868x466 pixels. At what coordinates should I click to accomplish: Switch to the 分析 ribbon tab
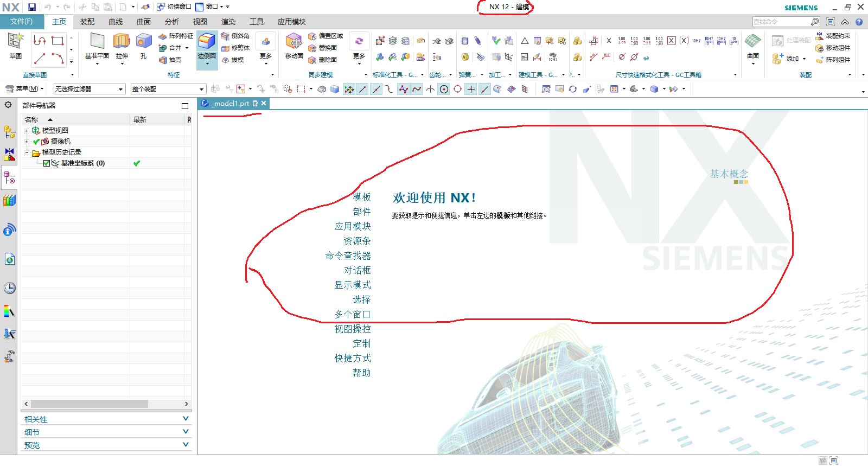(x=172, y=22)
